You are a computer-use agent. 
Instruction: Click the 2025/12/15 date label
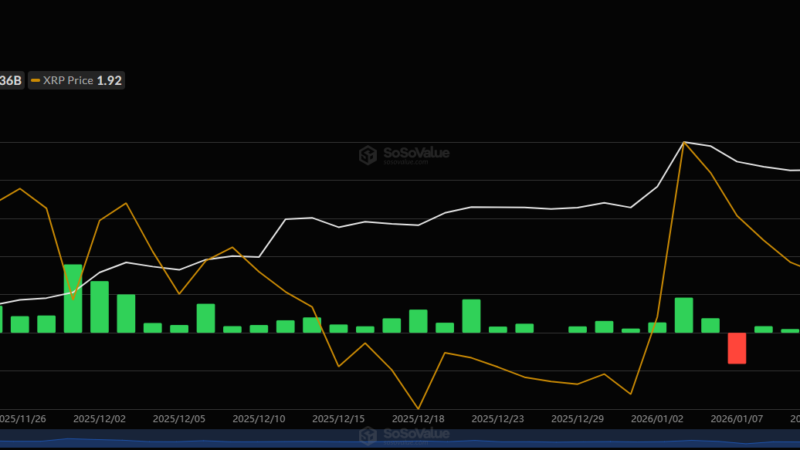point(338,419)
